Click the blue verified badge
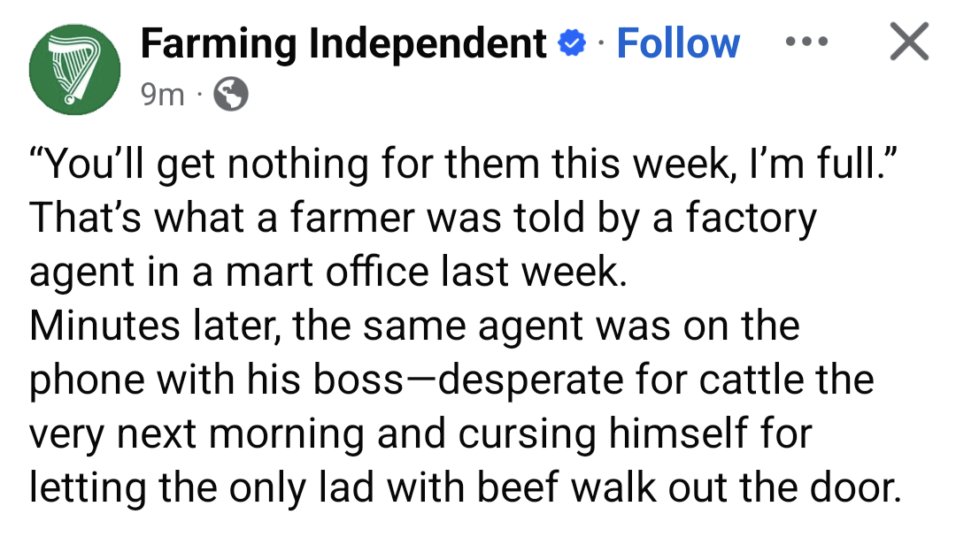The image size is (956, 560). [x=571, y=42]
